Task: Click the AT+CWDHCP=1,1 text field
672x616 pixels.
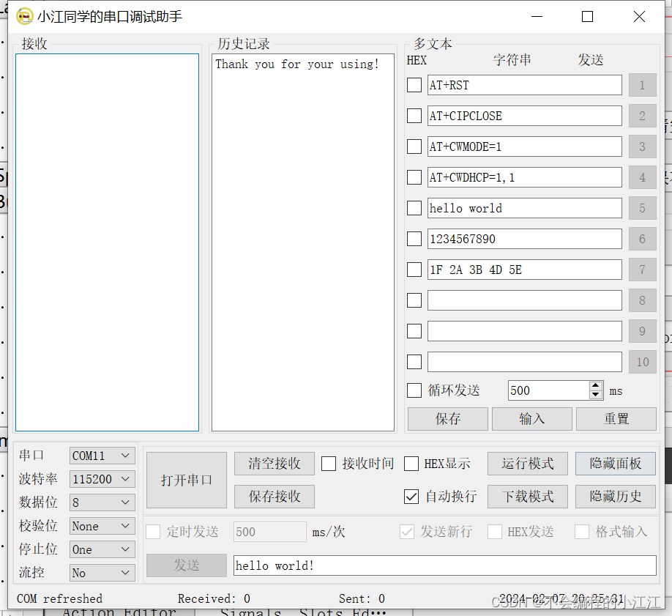Action: pyautogui.click(x=525, y=177)
